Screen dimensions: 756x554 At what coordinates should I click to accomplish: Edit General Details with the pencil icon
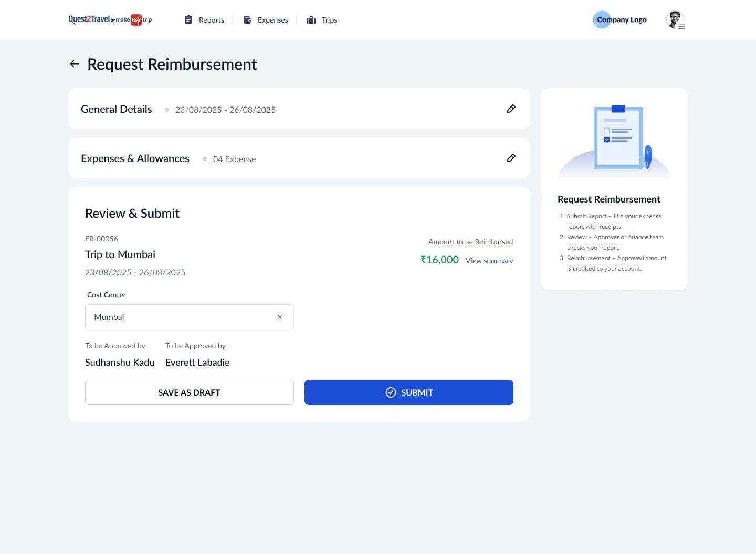coord(511,109)
